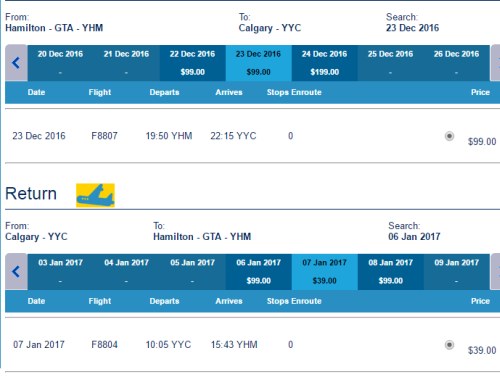Click next-dates arrow beside 09 Jan 2017
The height and width of the screenshot is (377, 500).
pos(495,272)
